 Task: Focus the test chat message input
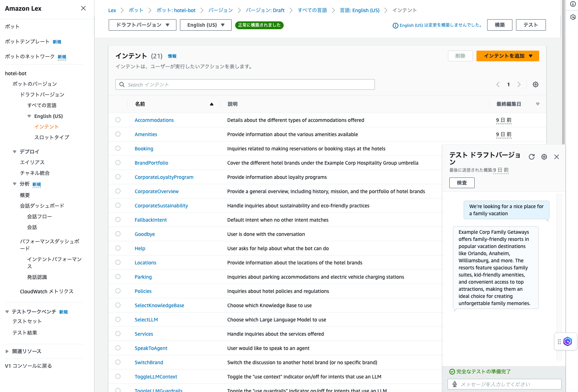505,384
